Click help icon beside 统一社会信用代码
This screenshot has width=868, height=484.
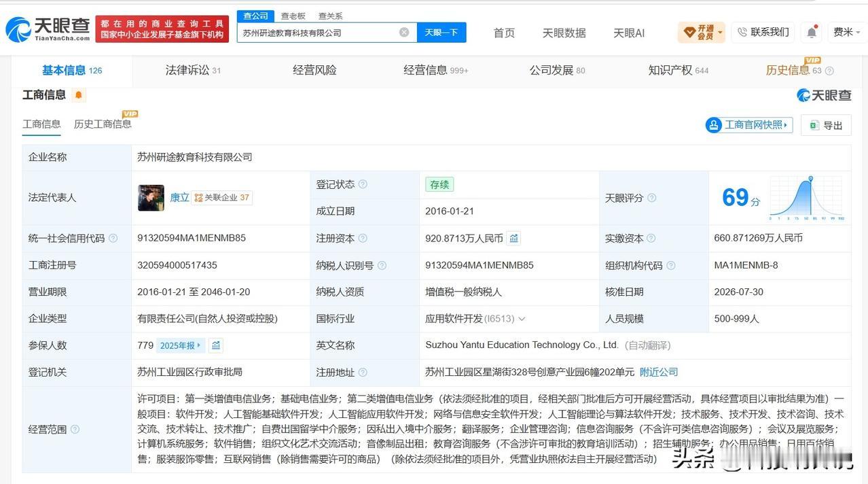pos(113,238)
